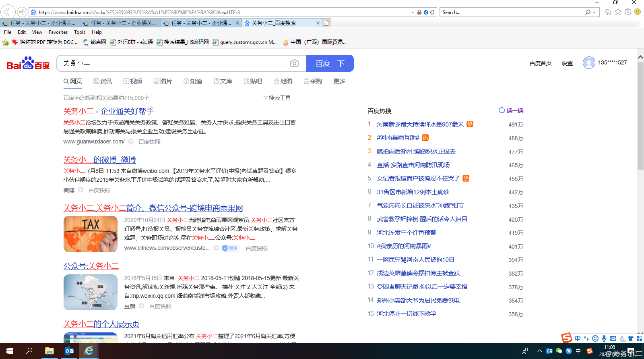Click the magnifier icon in IE search box

[x=588, y=12]
